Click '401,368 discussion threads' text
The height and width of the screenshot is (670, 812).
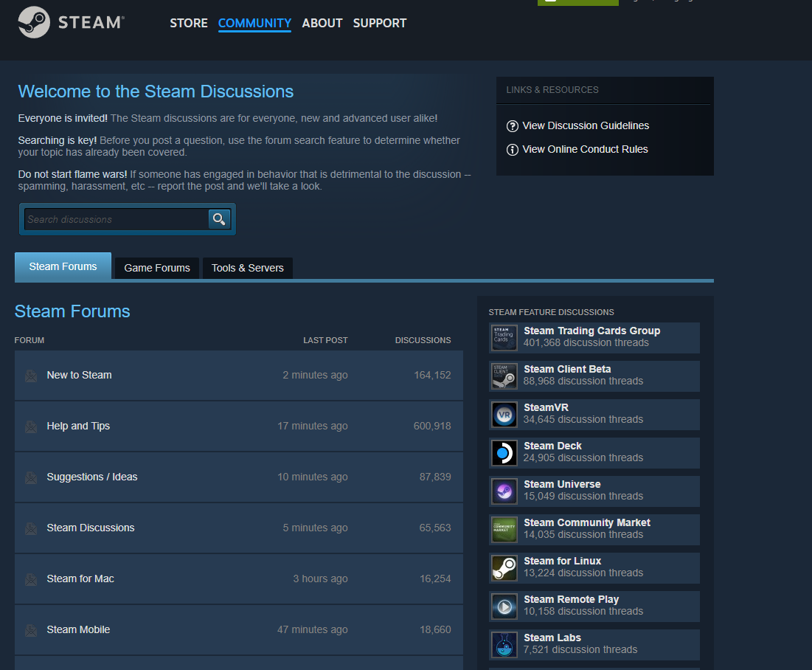pyautogui.click(x=586, y=342)
